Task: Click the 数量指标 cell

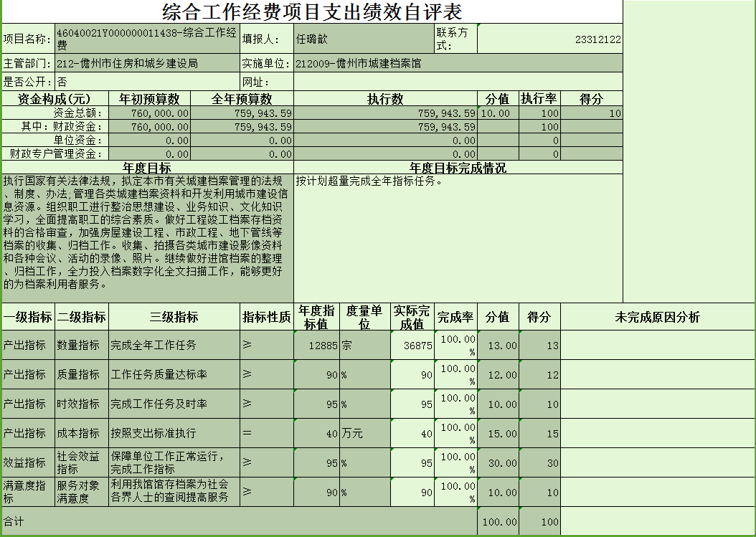Action: 82,345
